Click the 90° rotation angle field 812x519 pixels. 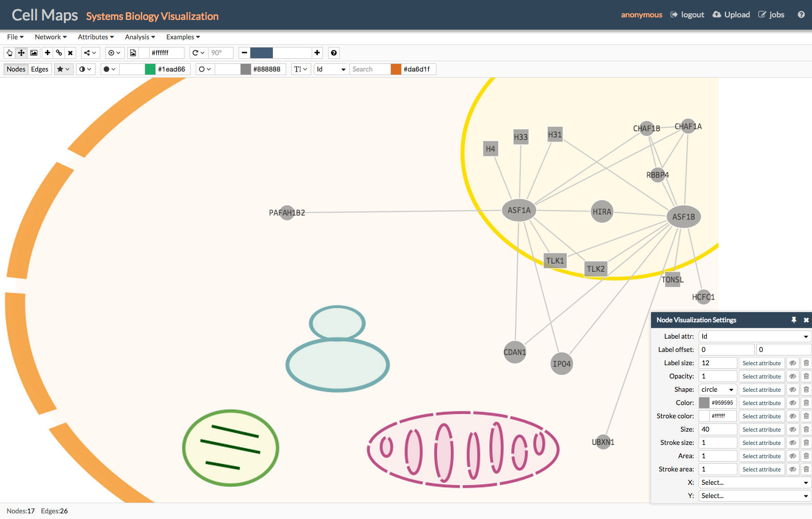pos(221,53)
